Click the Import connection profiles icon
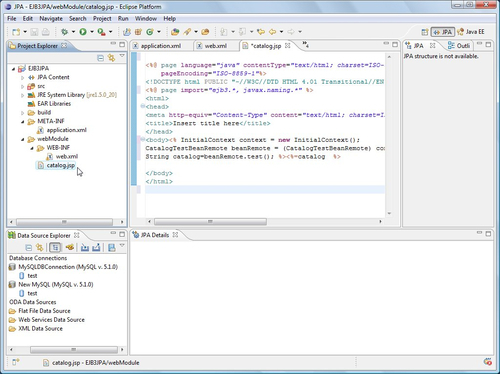The width and height of the screenshot is (500, 374). (x=85, y=247)
